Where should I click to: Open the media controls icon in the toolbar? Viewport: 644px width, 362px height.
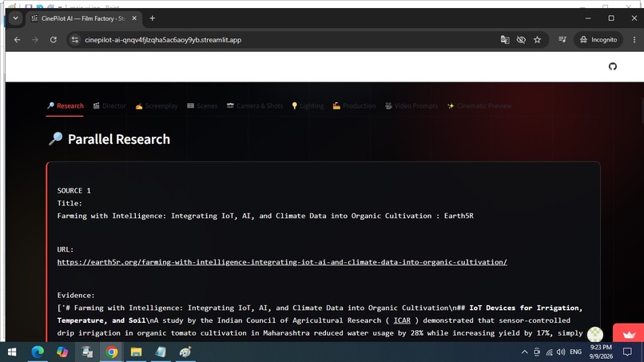[x=563, y=40]
